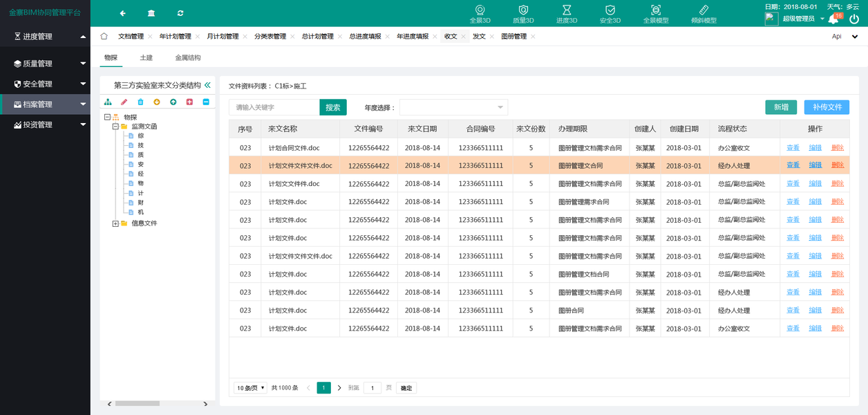868x415 pixels.
Task: Click the 补传文件 button
Action: click(827, 107)
